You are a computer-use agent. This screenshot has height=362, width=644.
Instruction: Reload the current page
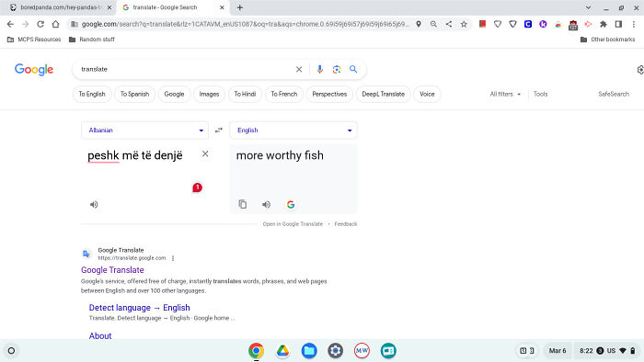click(x=40, y=24)
